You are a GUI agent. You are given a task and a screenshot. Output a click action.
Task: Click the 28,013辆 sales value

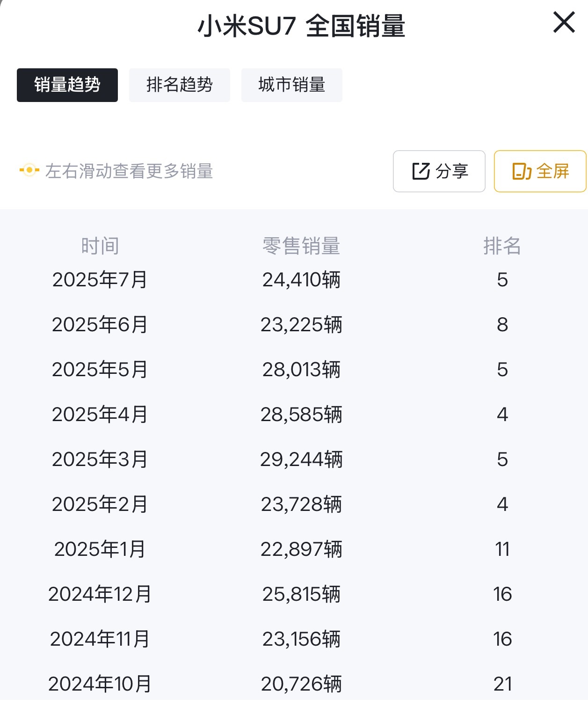tap(301, 370)
